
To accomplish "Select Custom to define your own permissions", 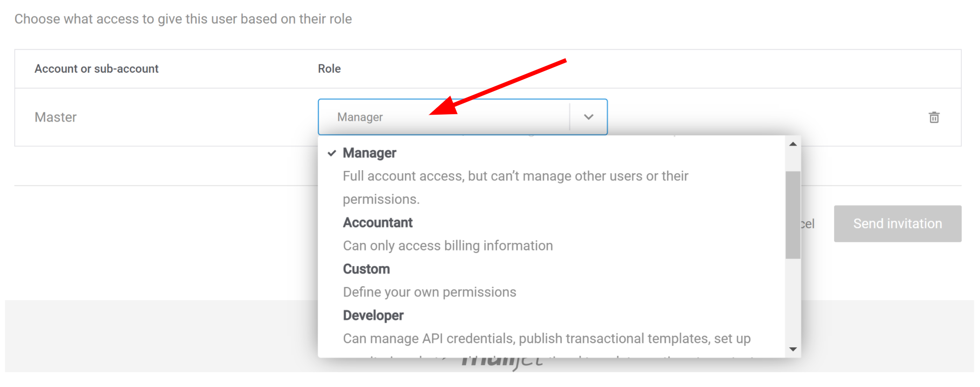I will click(366, 269).
